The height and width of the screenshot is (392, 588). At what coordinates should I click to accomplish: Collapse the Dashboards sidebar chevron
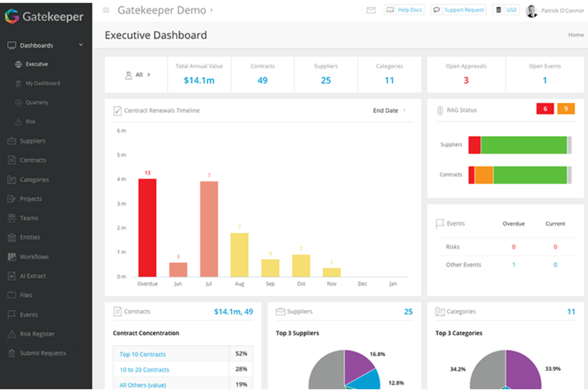[x=81, y=45]
